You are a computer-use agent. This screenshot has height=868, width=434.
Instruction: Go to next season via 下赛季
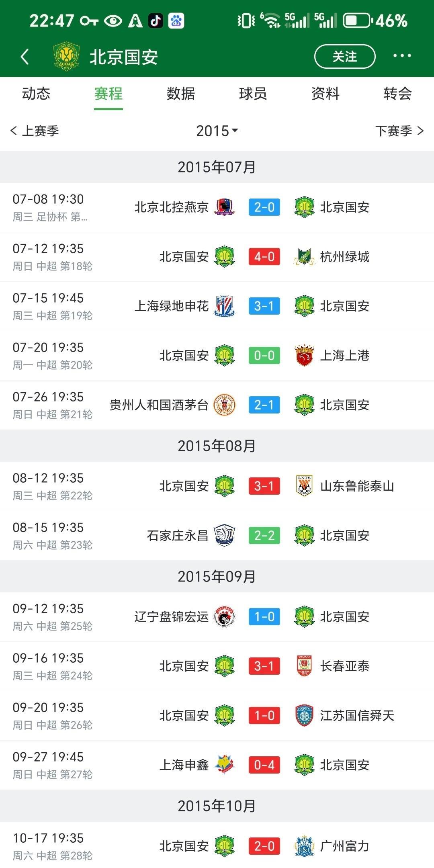399,131
